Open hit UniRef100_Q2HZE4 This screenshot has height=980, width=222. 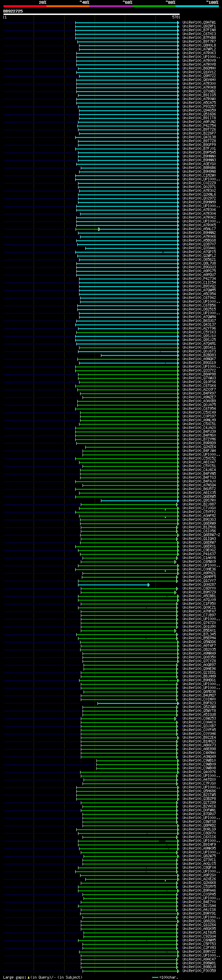[x=199, y=447]
